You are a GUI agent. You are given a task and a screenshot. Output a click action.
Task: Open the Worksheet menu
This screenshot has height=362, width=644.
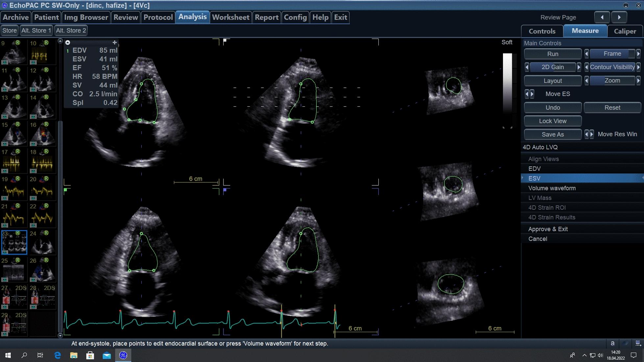(230, 17)
